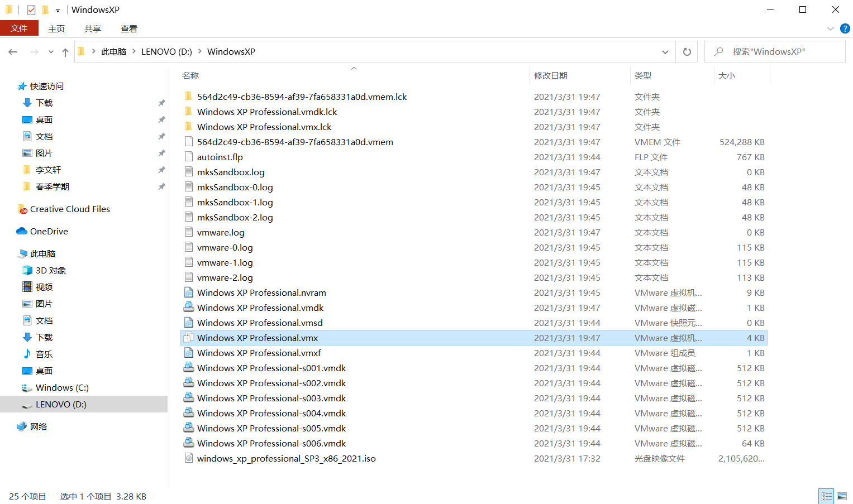
Task: Click the search WindowsXP input box
Action: click(775, 52)
